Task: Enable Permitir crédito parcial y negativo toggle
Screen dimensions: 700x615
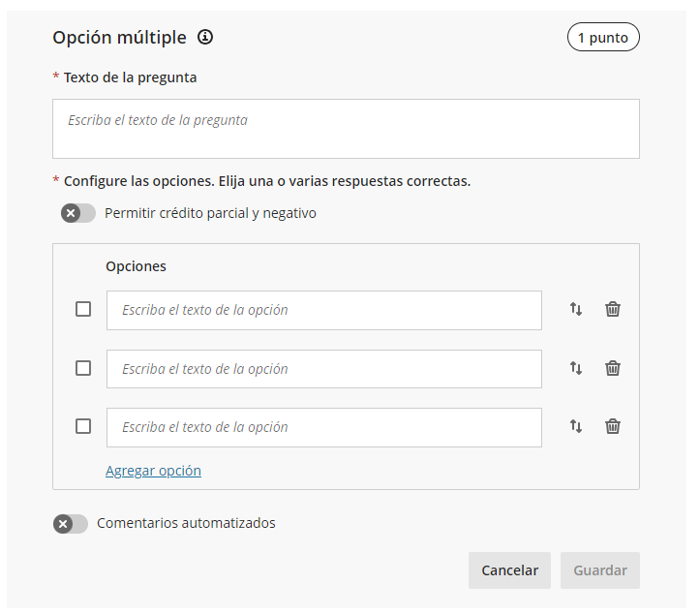Action: click(x=78, y=213)
